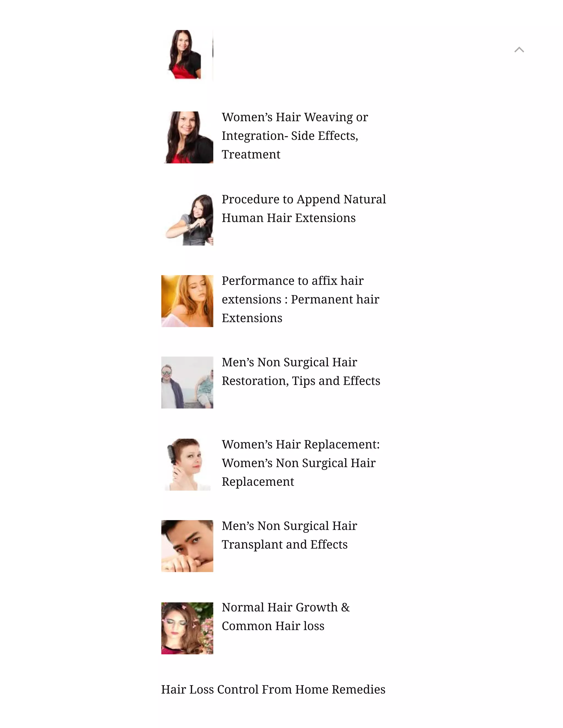Click the scroll-to-top chevron icon
This screenshot has height=728, width=563.
(x=519, y=50)
